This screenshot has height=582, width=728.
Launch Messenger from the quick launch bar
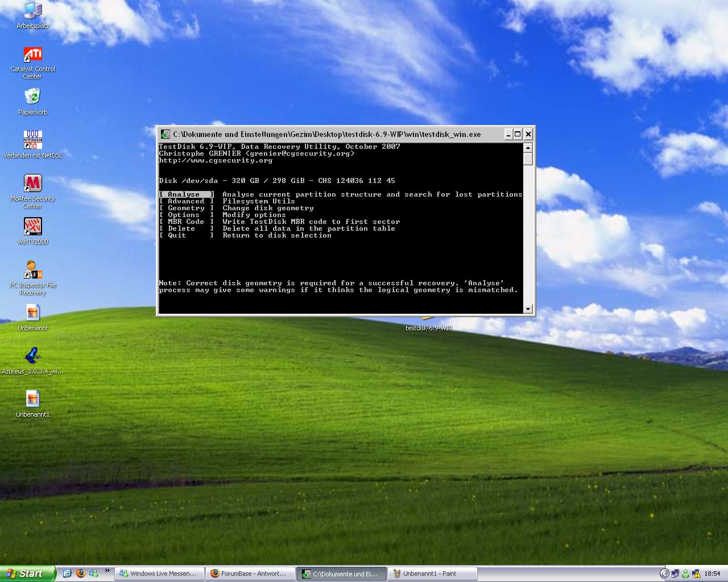pos(93,573)
